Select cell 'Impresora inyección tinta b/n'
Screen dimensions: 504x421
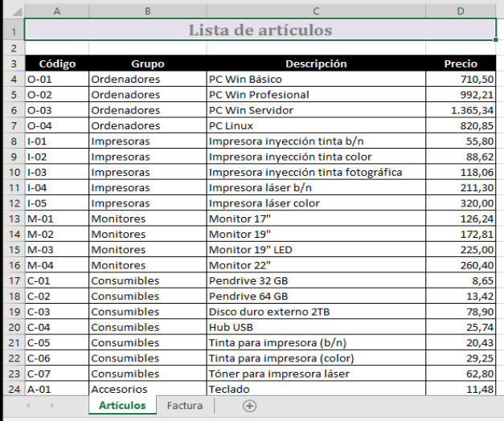point(316,141)
